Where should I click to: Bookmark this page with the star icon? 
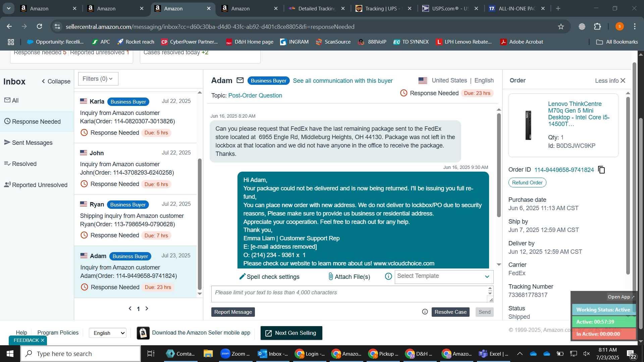[x=561, y=26]
